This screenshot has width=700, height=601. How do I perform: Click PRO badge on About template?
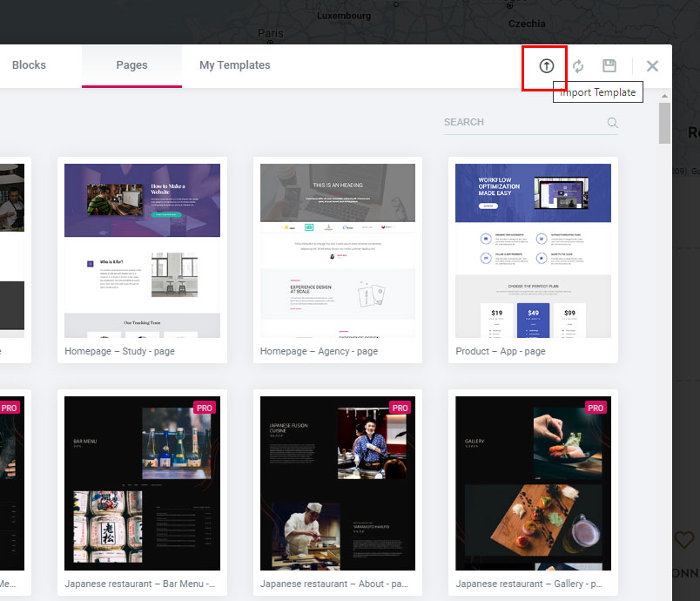pyautogui.click(x=400, y=408)
